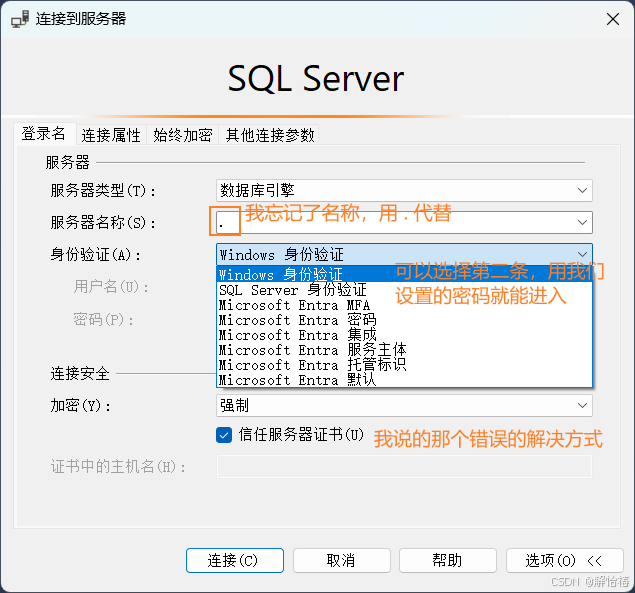Choose Microsoft Entra 默认 option
This screenshot has width=635, height=593.
tap(404, 380)
